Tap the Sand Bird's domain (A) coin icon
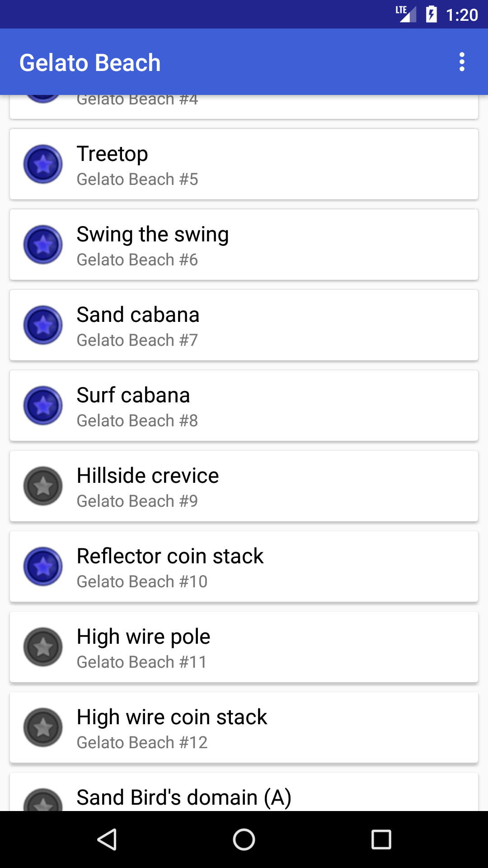 point(43,801)
